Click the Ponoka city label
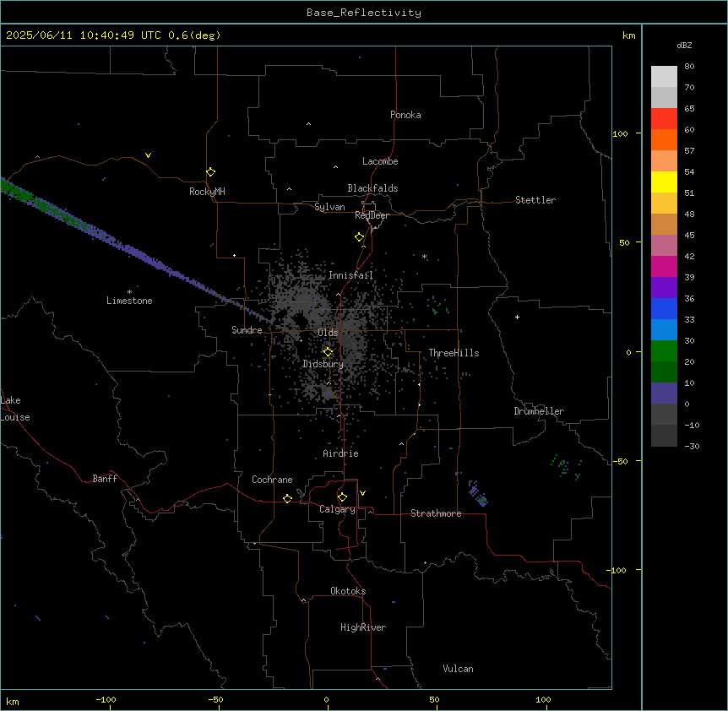This screenshot has height=711, width=728. pos(405,115)
